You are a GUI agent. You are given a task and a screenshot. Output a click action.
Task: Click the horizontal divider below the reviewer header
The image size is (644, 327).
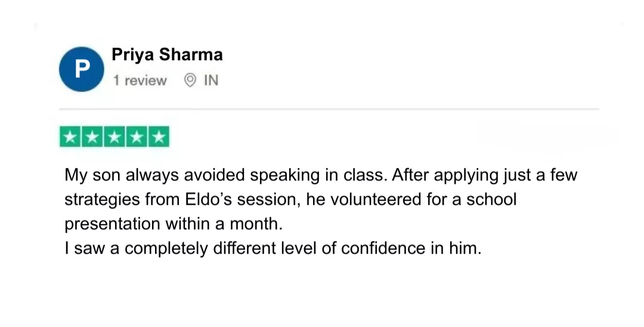(x=329, y=110)
